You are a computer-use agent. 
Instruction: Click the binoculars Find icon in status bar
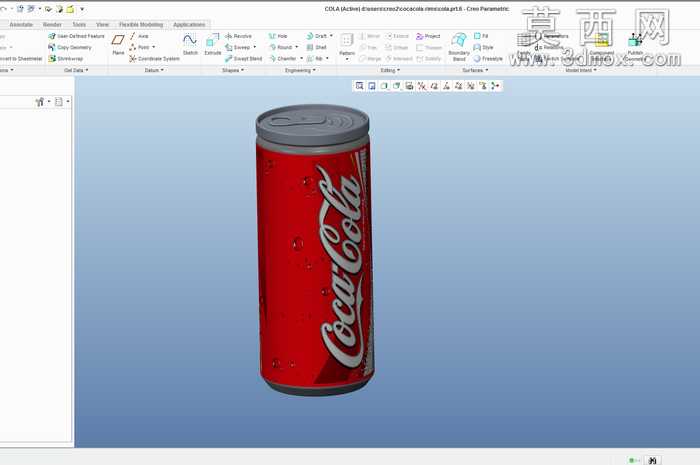(x=653, y=460)
